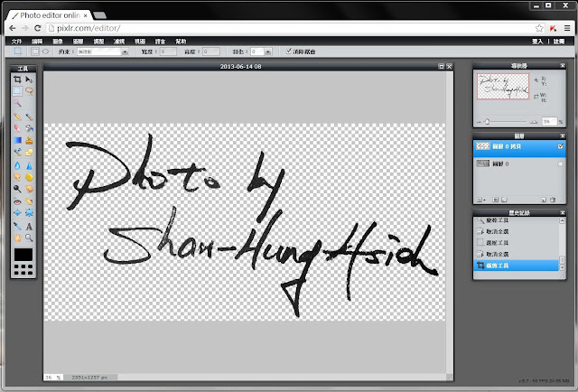Open the third menu (Image) in menu bar
Viewport: 578px width, 392px height.
(58, 42)
